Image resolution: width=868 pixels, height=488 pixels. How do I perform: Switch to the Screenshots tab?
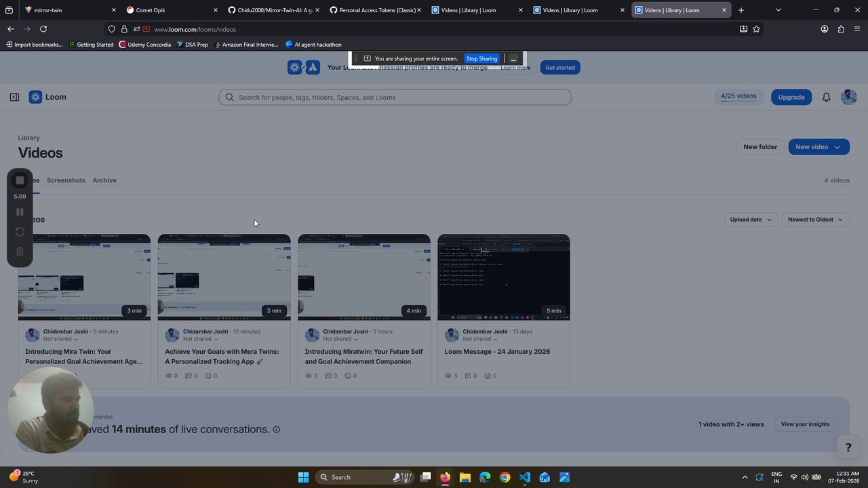pyautogui.click(x=66, y=180)
